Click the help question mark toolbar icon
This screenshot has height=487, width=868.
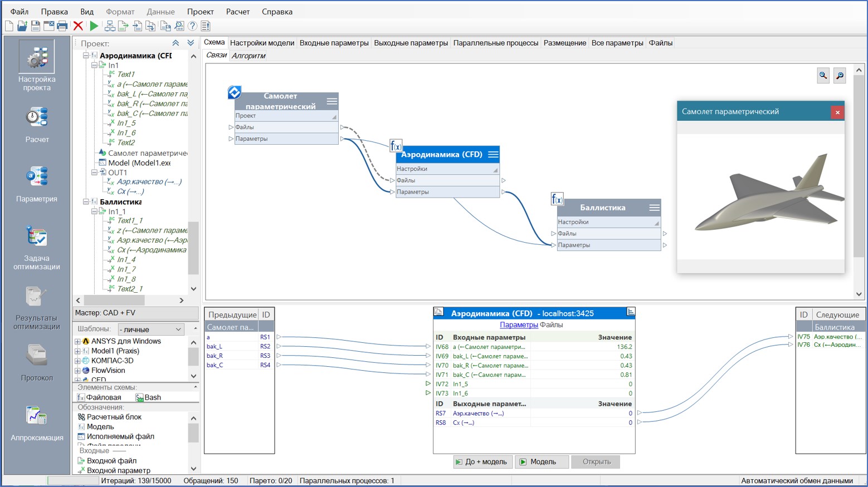192,26
